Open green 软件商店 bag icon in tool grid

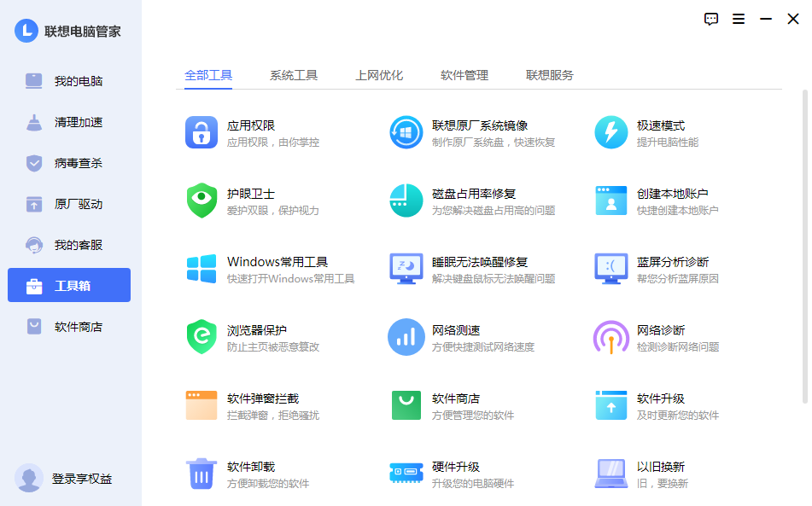pyautogui.click(x=406, y=405)
